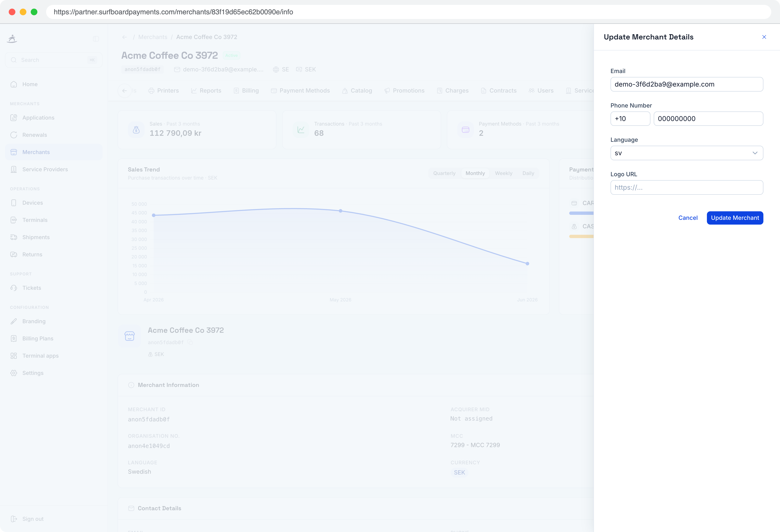Click the Logo URL input field
The image size is (780, 532).
click(x=686, y=187)
